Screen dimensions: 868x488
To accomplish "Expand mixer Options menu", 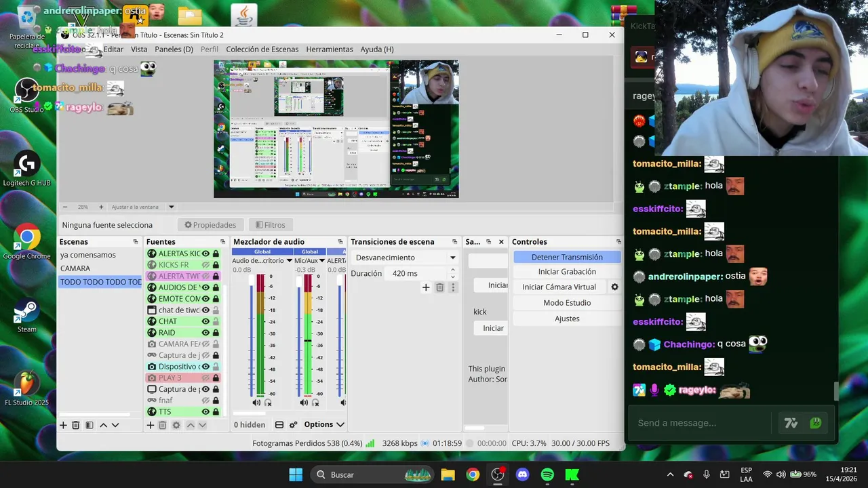I will tap(324, 425).
